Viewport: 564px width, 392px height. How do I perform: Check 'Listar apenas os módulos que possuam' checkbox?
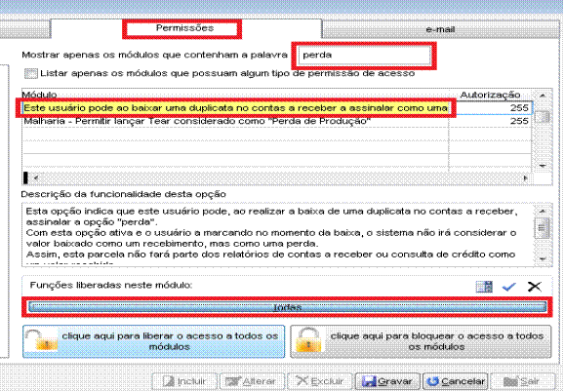[31, 74]
